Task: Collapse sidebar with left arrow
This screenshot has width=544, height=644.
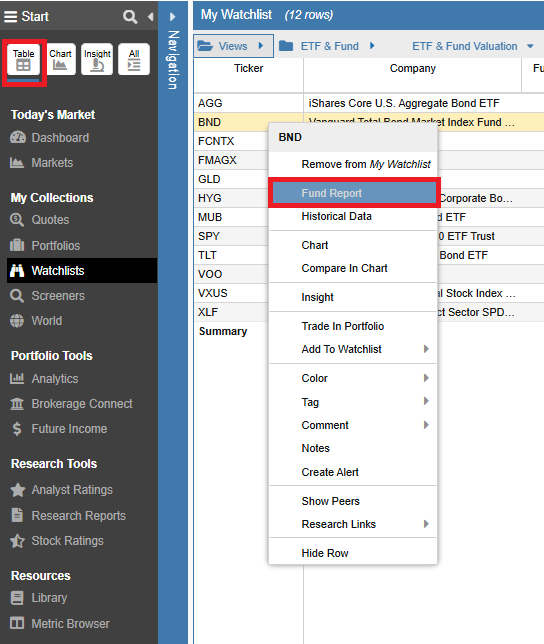Action: pyautogui.click(x=151, y=17)
